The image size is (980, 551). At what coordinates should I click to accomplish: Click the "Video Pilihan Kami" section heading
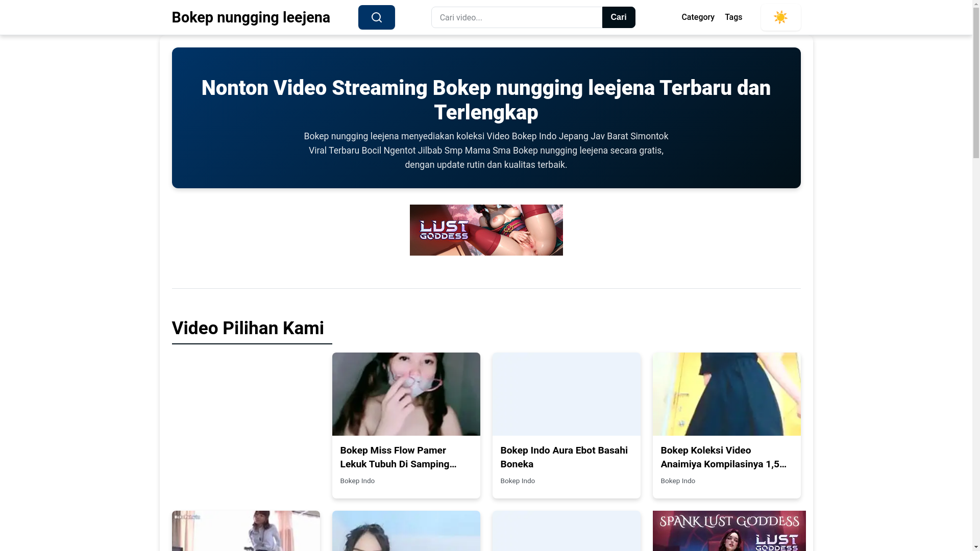248,328
